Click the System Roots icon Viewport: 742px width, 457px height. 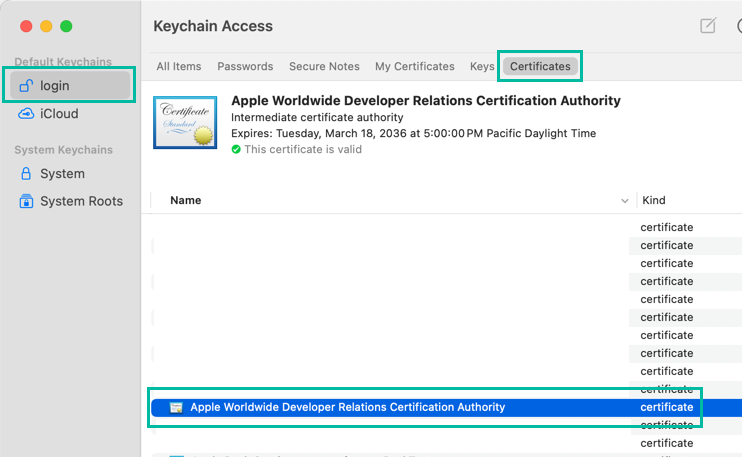click(x=26, y=201)
